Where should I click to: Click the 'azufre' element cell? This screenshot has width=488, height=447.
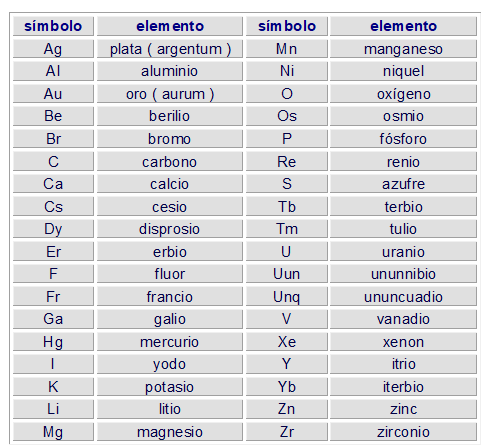click(x=403, y=184)
